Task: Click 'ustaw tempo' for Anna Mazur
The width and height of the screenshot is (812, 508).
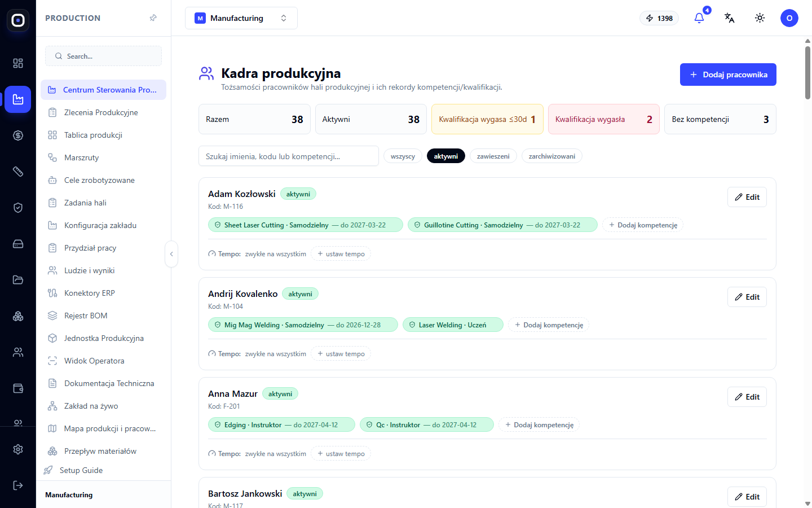Action: tap(341, 454)
